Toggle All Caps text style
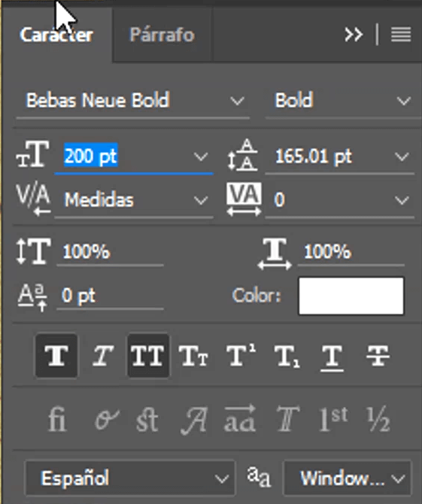The image size is (422, 504). 148,355
